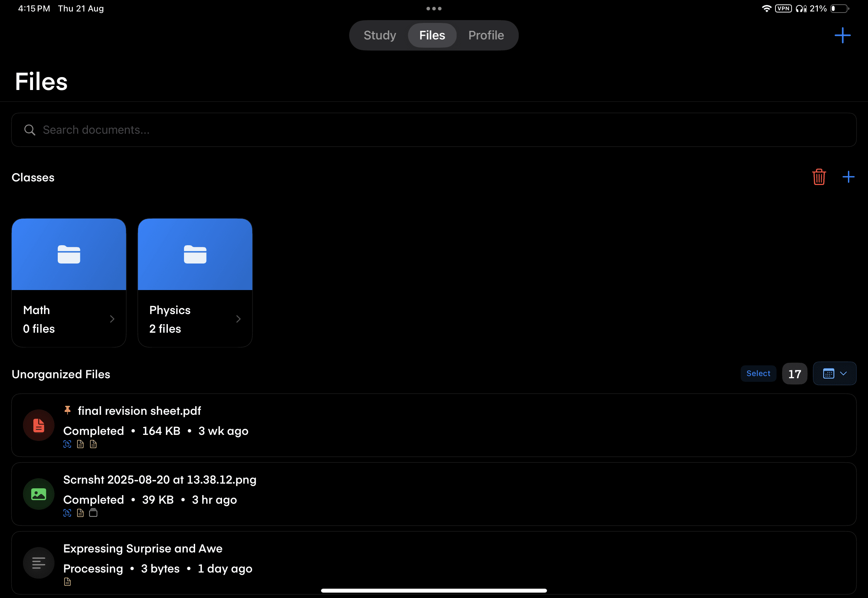Tap the battery indicator icon

click(840, 9)
